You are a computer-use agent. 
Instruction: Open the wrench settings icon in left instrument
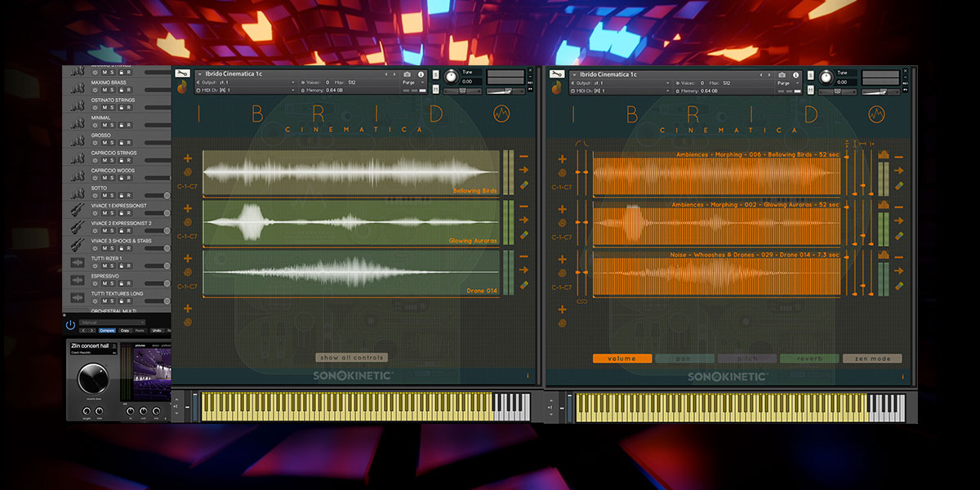coord(181,73)
